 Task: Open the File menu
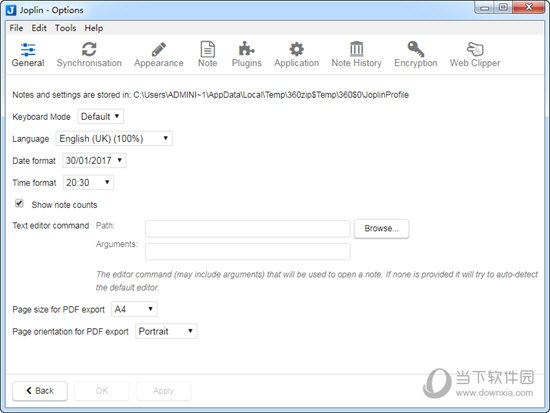tap(16, 28)
